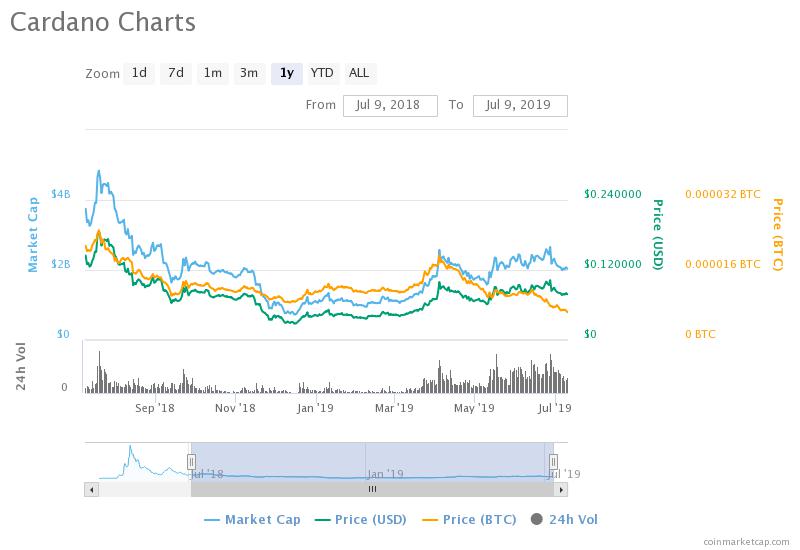Screen dimensions: 800x550
Task: Click the navigator scrollbar thumb
Action: 372,489
